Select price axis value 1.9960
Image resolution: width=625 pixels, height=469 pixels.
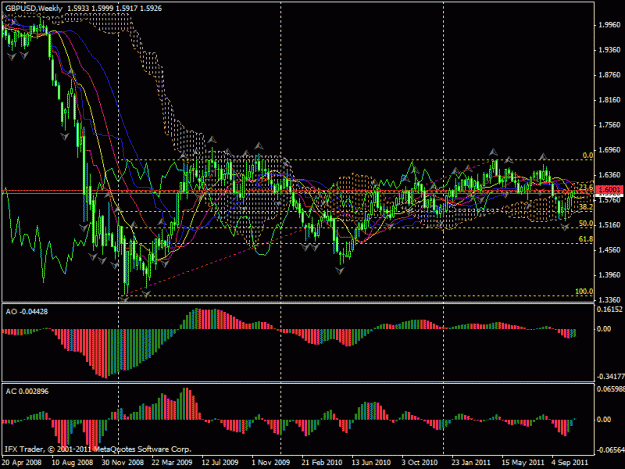click(x=610, y=25)
